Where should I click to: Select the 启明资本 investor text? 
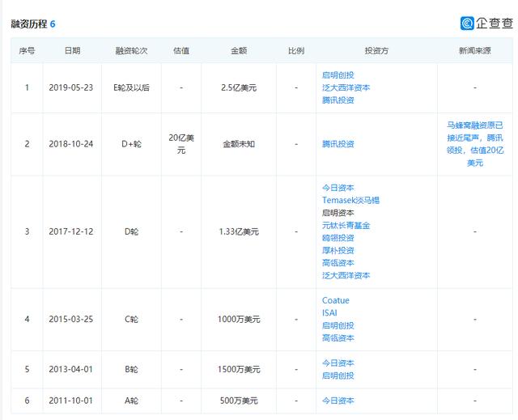[x=338, y=213]
